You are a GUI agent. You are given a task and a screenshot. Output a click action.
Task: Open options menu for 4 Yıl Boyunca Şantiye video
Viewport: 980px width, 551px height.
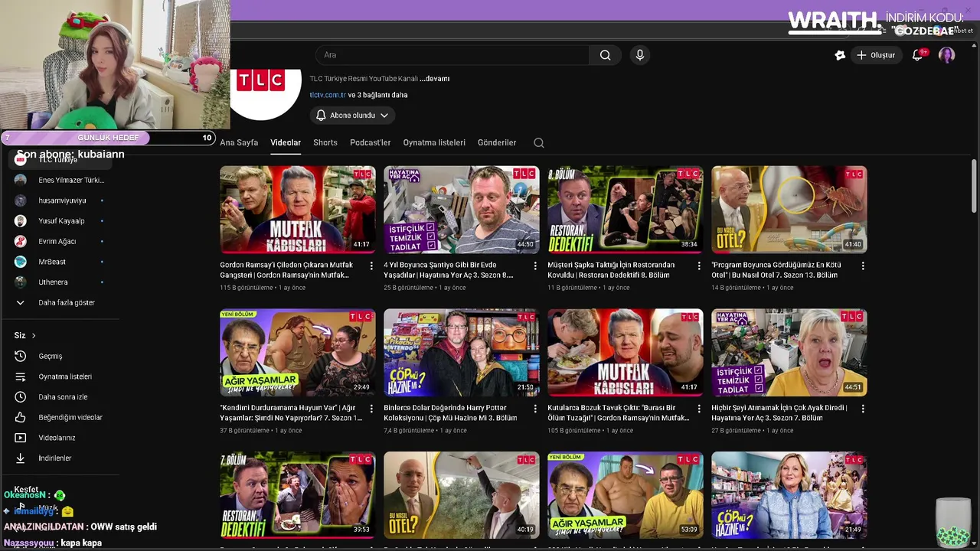tap(535, 266)
